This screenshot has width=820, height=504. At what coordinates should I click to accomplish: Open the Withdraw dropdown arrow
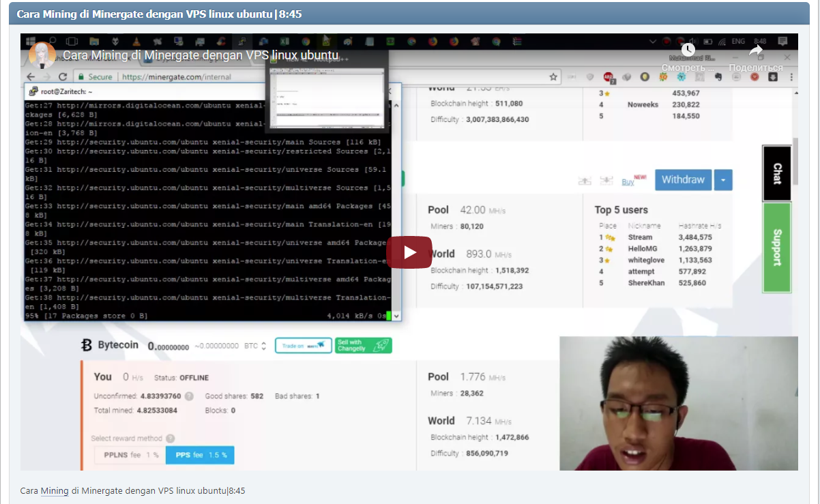(x=723, y=179)
